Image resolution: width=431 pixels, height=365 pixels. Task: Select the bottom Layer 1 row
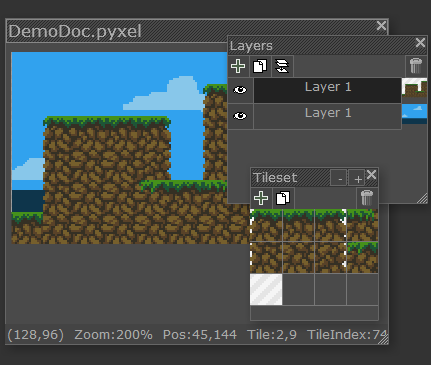[x=327, y=116]
